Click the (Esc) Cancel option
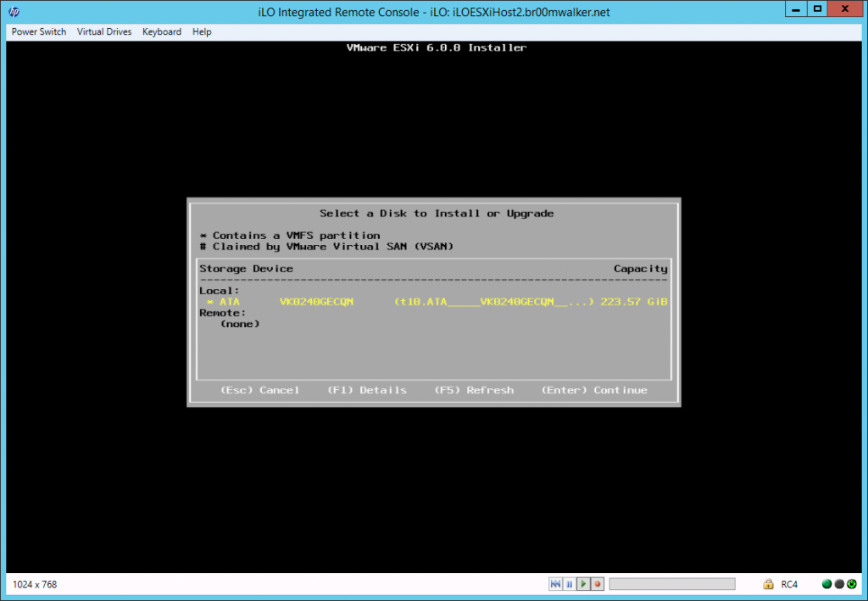This screenshot has width=868, height=601. (x=259, y=390)
